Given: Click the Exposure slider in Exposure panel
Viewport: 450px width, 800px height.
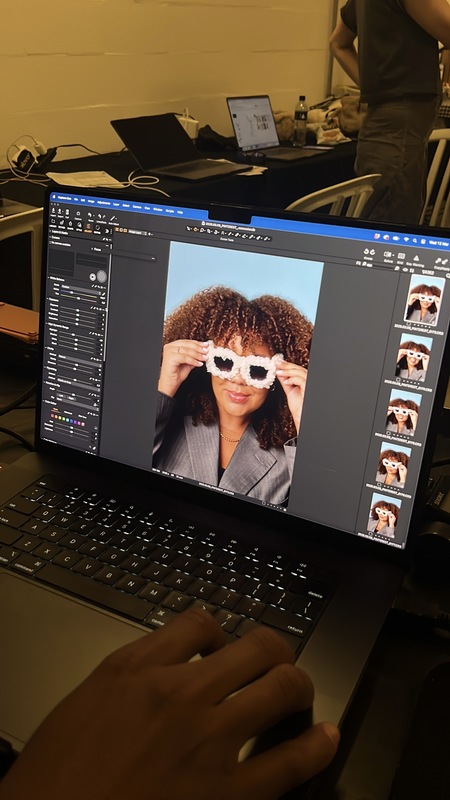Looking at the screenshot, I should (x=78, y=310).
